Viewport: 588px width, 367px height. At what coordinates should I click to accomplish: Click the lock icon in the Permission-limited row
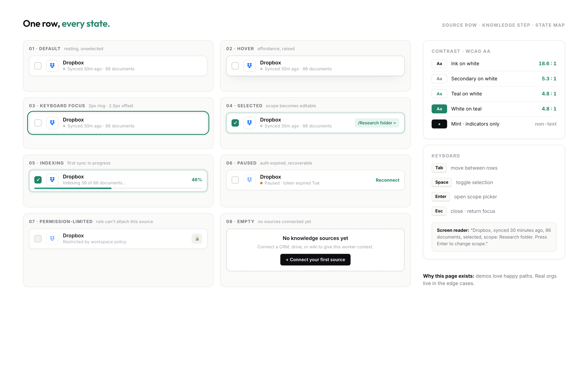pos(197,239)
